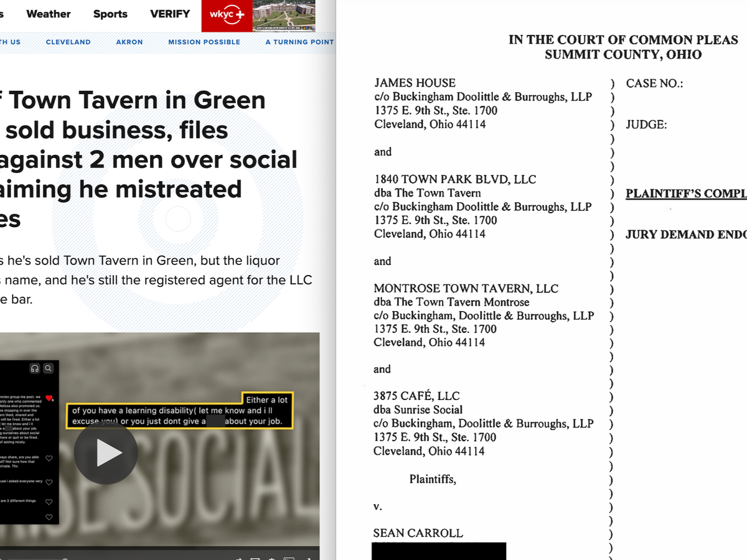This screenshot has width=747, height=560.
Task: Like the message with the first outlined heart
Action: click(x=49, y=459)
